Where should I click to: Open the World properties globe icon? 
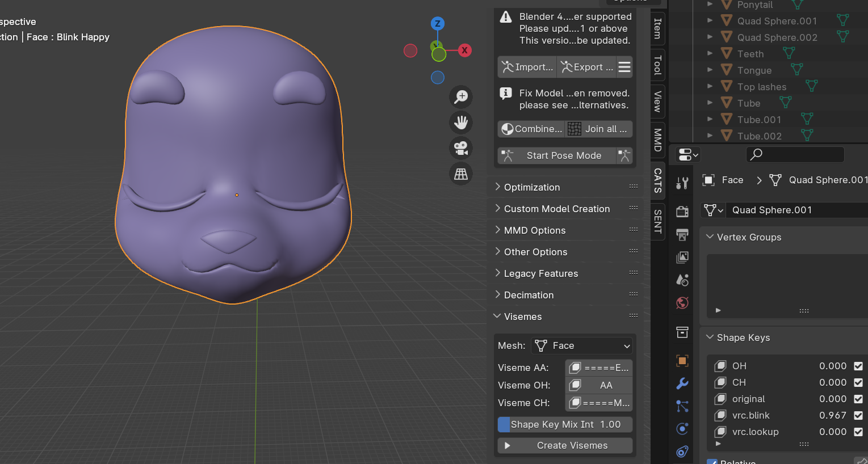[682, 303]
